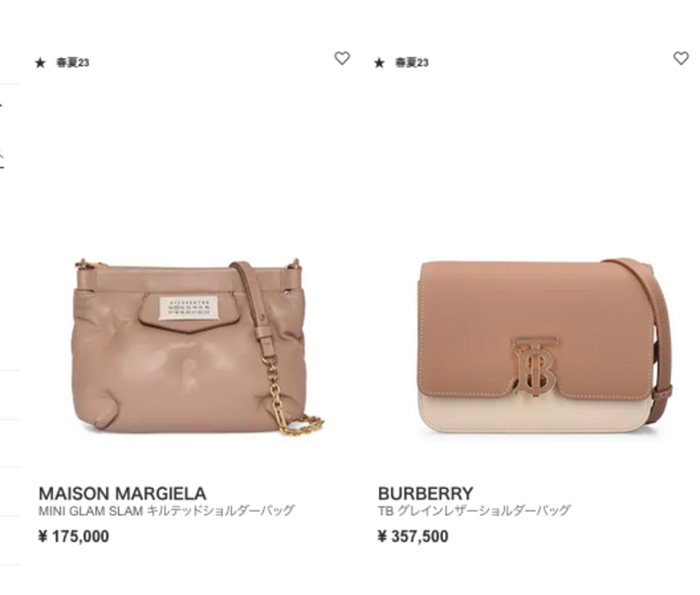This screenshot has height=595, width=700.
Task: Click the tan shoulder strap of Burberry bag
Action: [x=661, y=339]
